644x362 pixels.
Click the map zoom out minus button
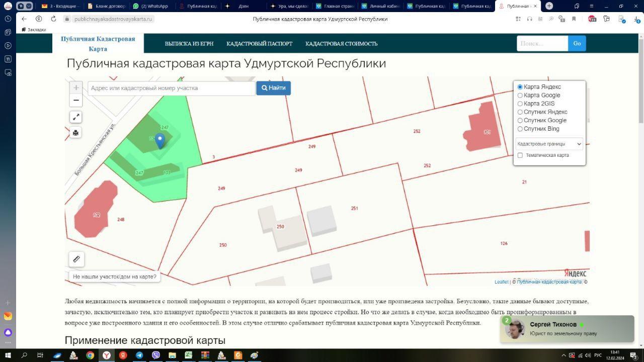pyautogui.click(x=76, y=100)
